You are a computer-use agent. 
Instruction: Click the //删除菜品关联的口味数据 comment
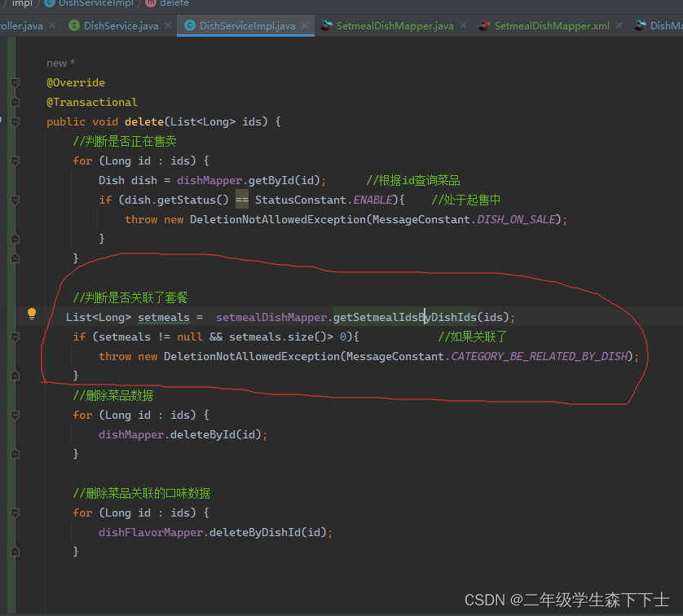[142, 493]
